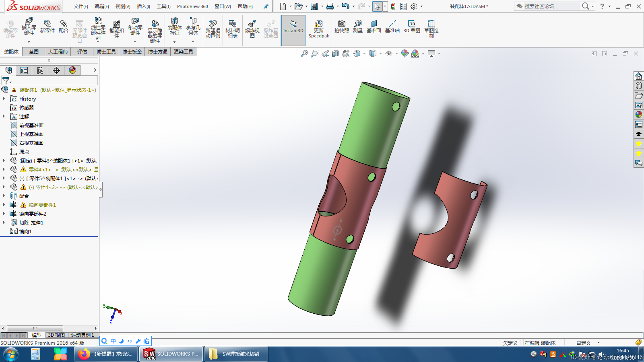Open Firefox taskbar item 【新提醒】求助S...
The width and height of the screenshot is (644, 362).
click(105, 354)
